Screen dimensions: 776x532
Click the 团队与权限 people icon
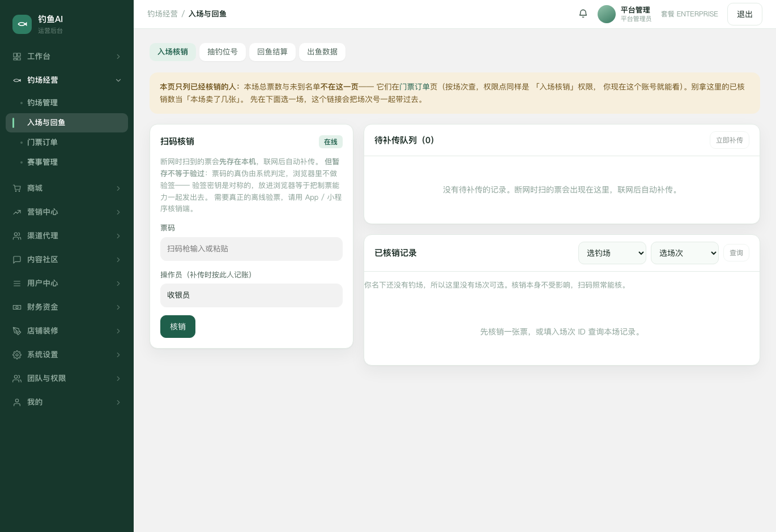coord(17,379)
